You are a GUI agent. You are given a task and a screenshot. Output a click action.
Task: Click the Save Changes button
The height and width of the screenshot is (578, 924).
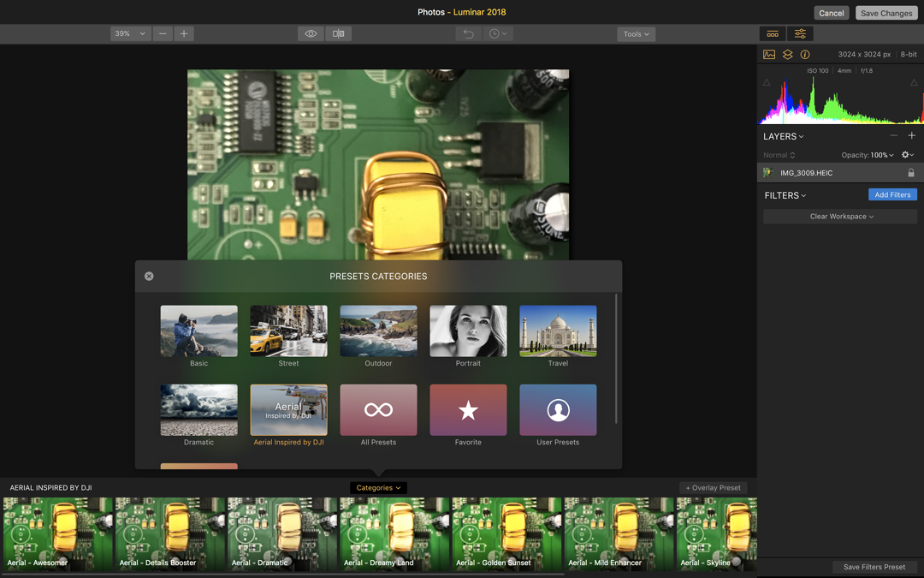886,13
